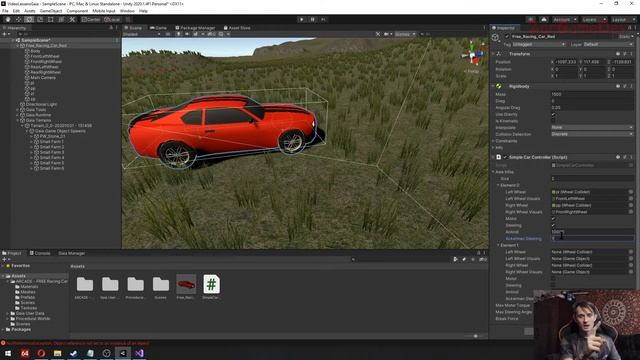Image resolution: width=640 pixels, height=360 pixels.
Task: Open the Shaded draw mode dropdown
Action: pos(142,34)
